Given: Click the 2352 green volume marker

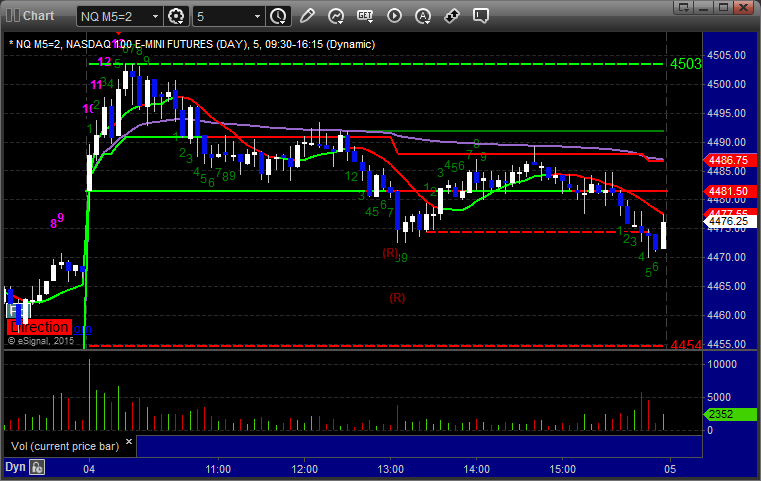Looking at the screenshot, I should point(729,415).
